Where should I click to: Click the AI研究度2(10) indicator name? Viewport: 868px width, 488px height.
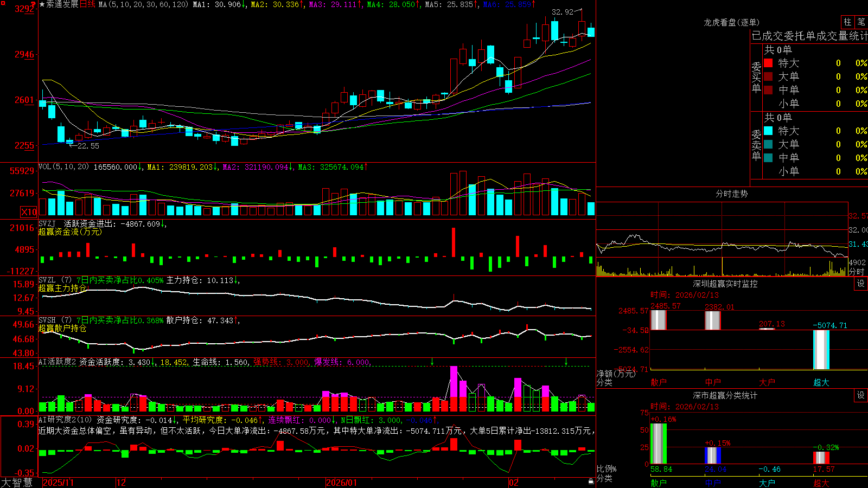click(x=65, y=420)
